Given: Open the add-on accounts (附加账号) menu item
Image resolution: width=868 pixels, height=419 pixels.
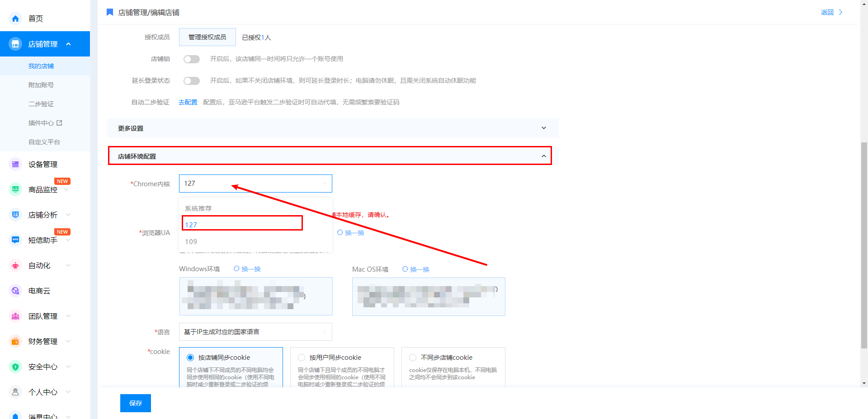Looking at the screenshot, I should click(x=41, y=85).
